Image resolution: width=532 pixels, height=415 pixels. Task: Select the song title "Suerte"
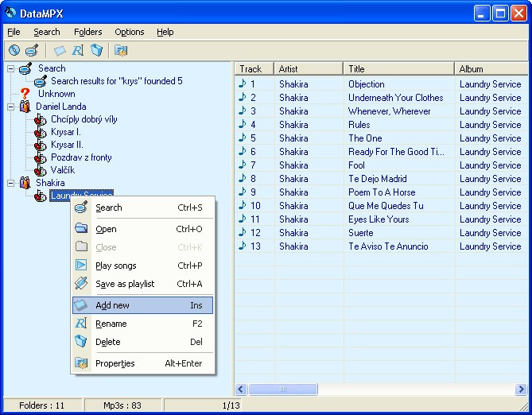coord(361,233)
